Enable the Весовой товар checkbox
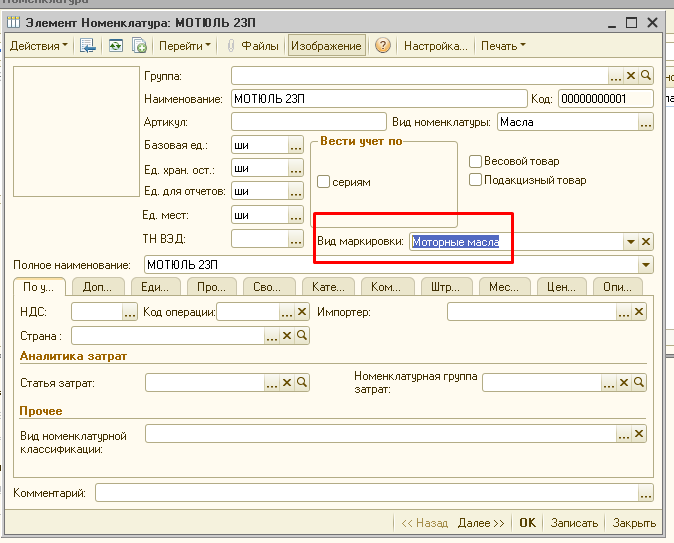This screenshot has width=674, height=543. (x=476, y=161)
